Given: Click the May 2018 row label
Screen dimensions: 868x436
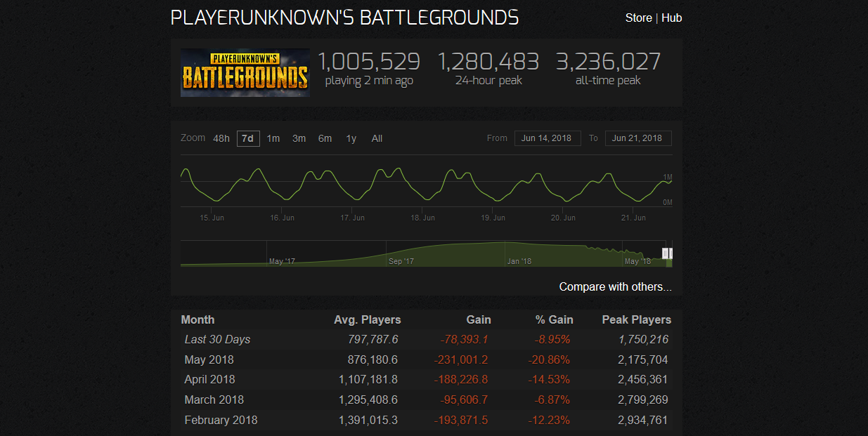Looking at the screenshot, I should coord(209,359).
